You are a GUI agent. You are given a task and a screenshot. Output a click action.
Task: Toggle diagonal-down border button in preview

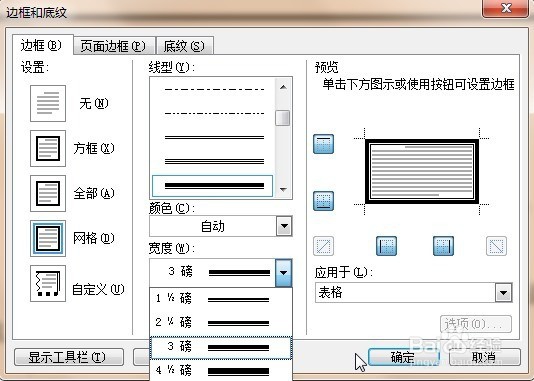point(496,246)
